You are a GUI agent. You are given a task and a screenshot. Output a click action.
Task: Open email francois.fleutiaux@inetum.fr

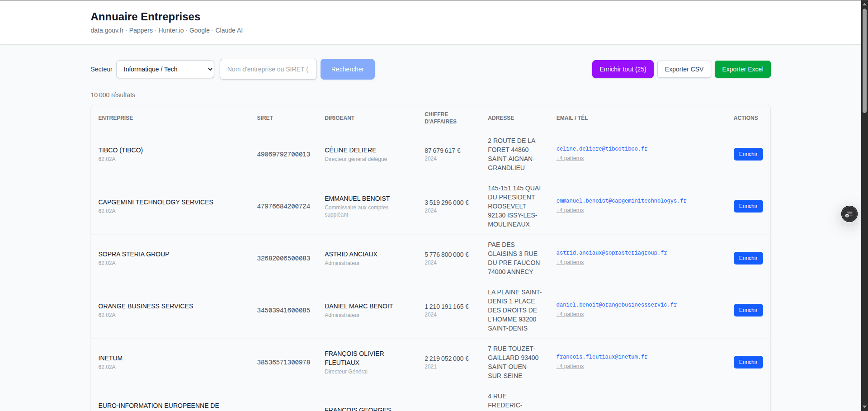coord(602,357)
